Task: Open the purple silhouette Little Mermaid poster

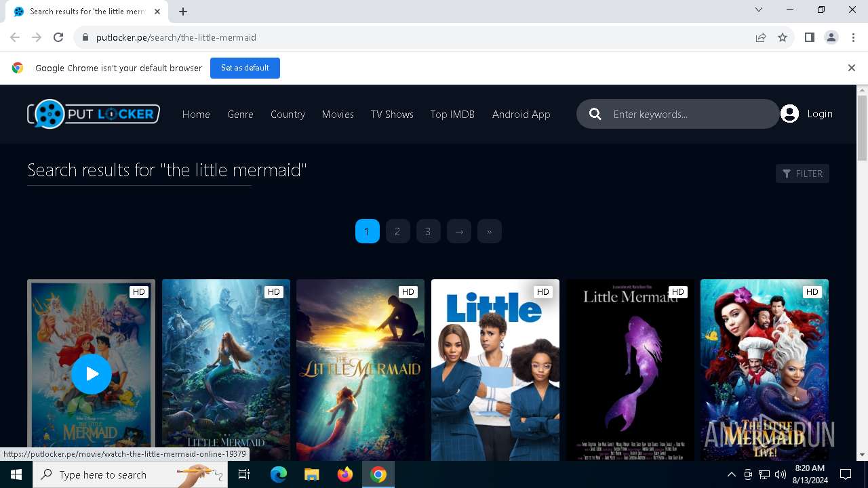Action: click(x=630, y=370)
